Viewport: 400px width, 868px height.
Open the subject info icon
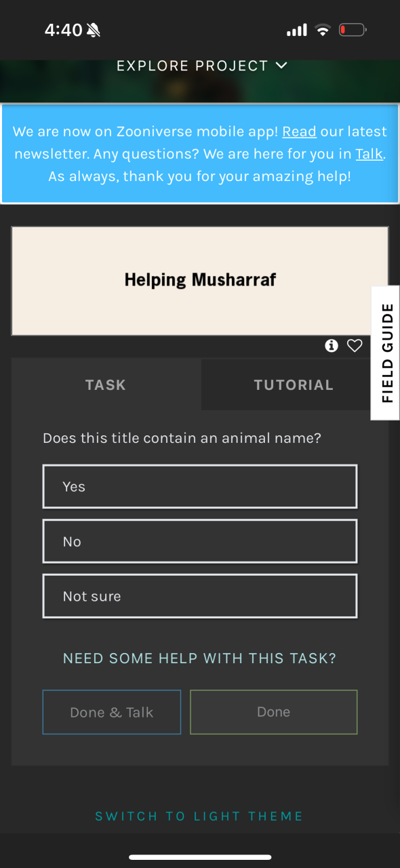[332, 346]
